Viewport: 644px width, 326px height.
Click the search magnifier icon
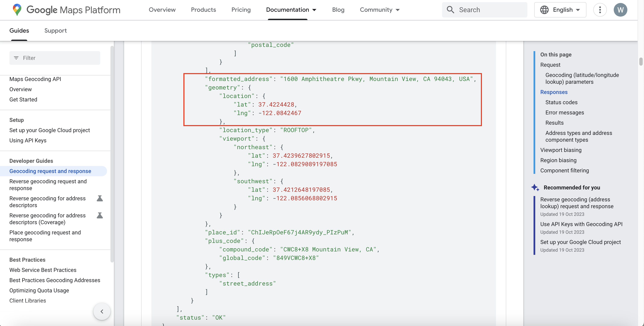click(x=450, y=10)
